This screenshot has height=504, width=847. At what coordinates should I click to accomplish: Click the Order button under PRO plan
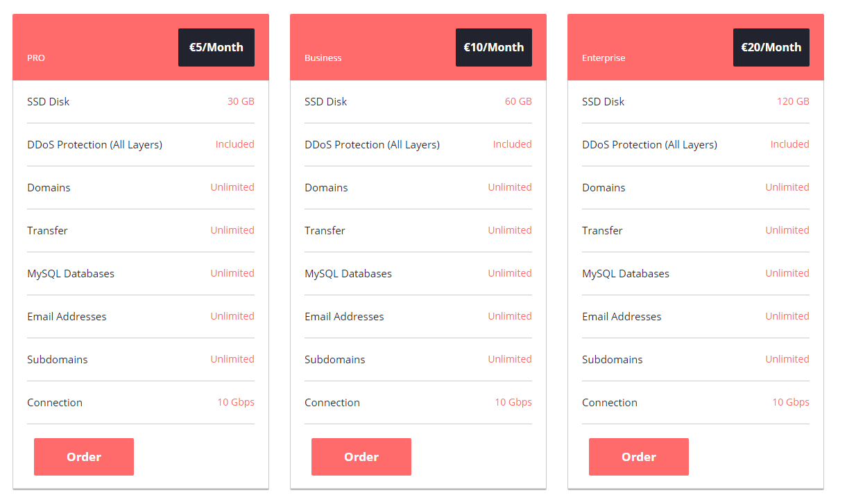coord(84,457)
